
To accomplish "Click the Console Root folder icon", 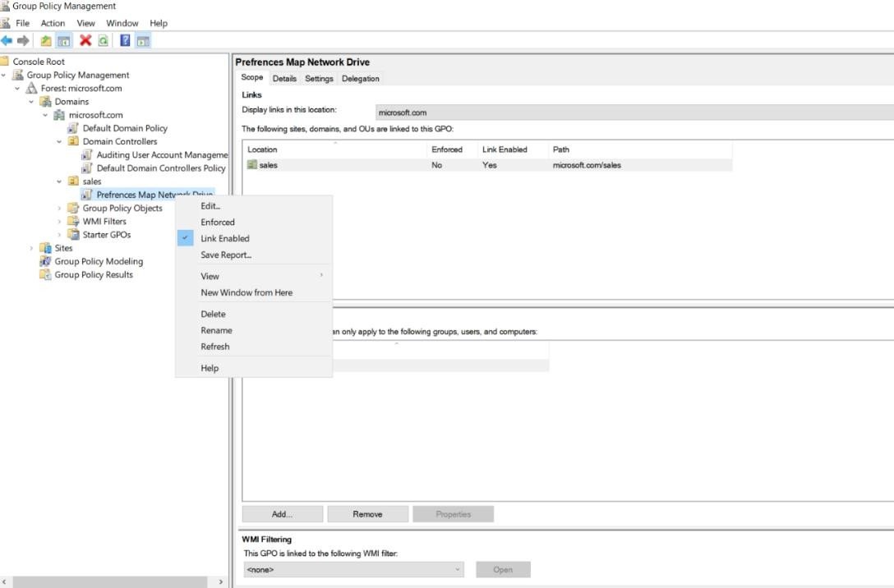I will click(5, 61).
